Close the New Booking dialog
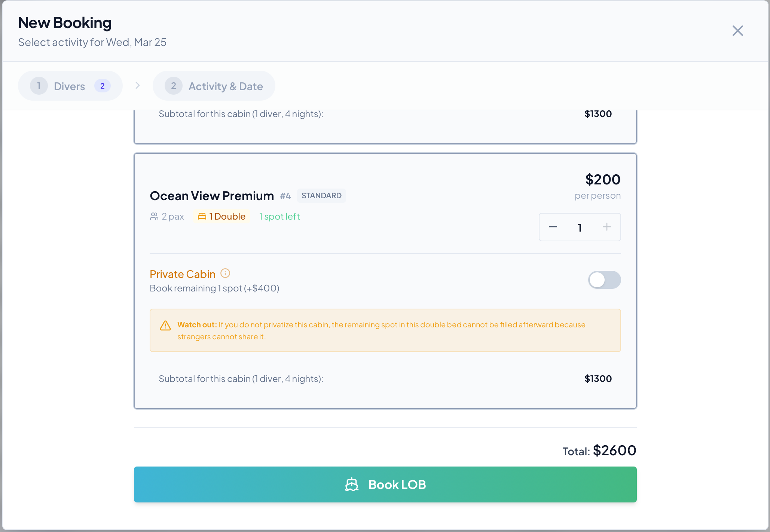Viewport: 770px width, 532px height. [x=738, y=31]
